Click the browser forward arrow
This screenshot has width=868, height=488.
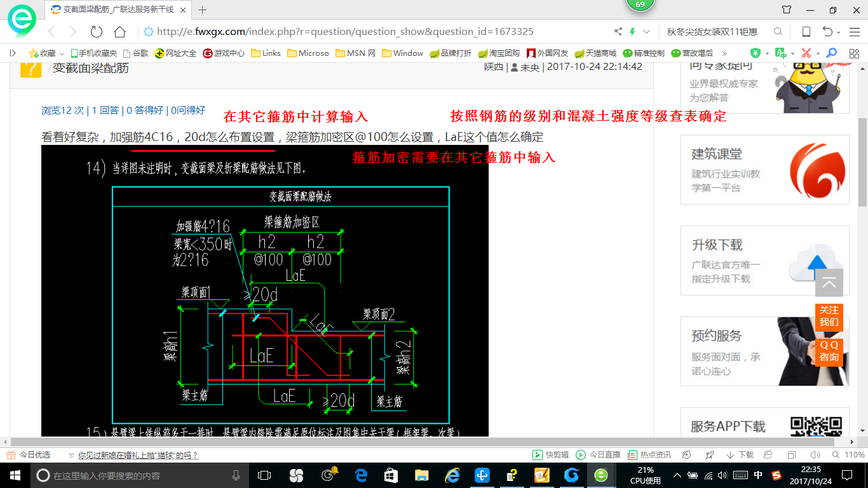[x=73, y=32]
